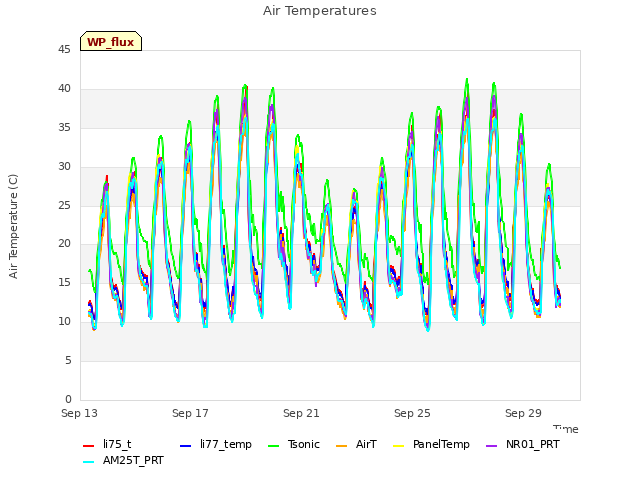The image size is (640, 480).
Task: Toggle the li75_t series label
Action: pyautogui.click(x=117, y=444)
